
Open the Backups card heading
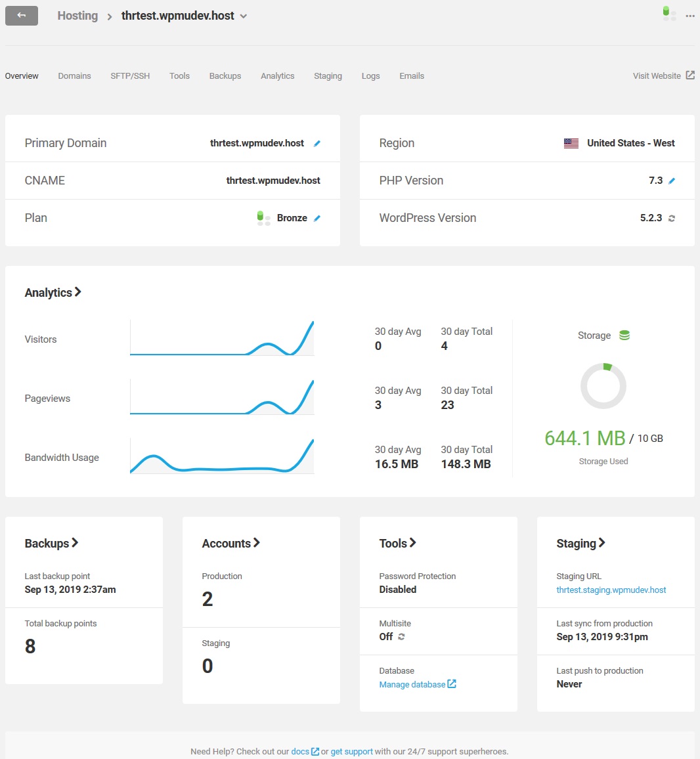(51, 543)
